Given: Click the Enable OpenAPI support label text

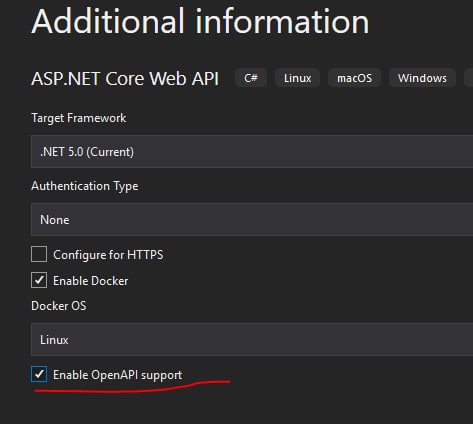Looking at the screenshot, I should pyautogui.click(x=118, y=375).
